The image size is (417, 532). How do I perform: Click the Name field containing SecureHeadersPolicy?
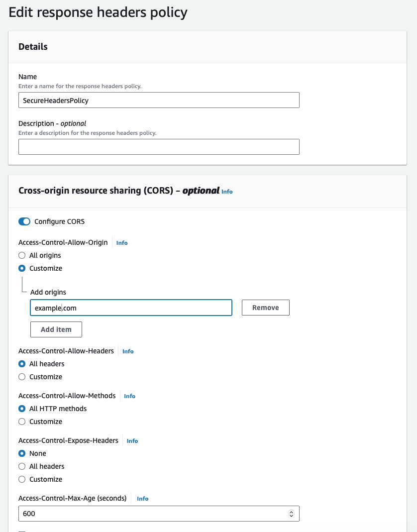coord(159,100)
